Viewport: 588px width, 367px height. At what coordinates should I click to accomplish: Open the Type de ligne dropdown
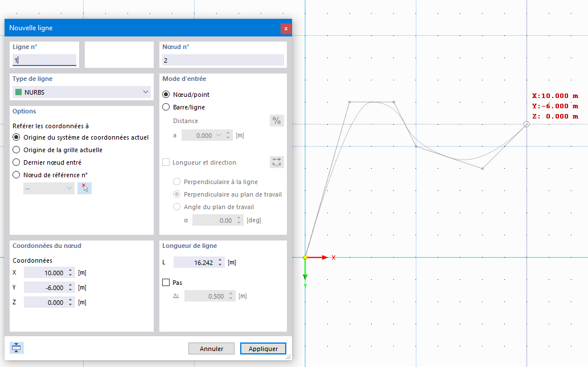pyautogui.click(x=146, y=92)
